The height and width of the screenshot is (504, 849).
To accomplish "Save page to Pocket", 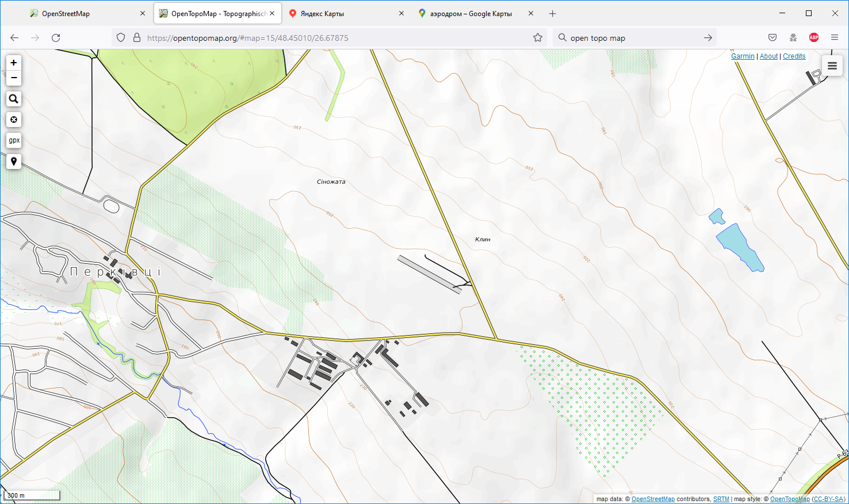I will coord(772,38).
